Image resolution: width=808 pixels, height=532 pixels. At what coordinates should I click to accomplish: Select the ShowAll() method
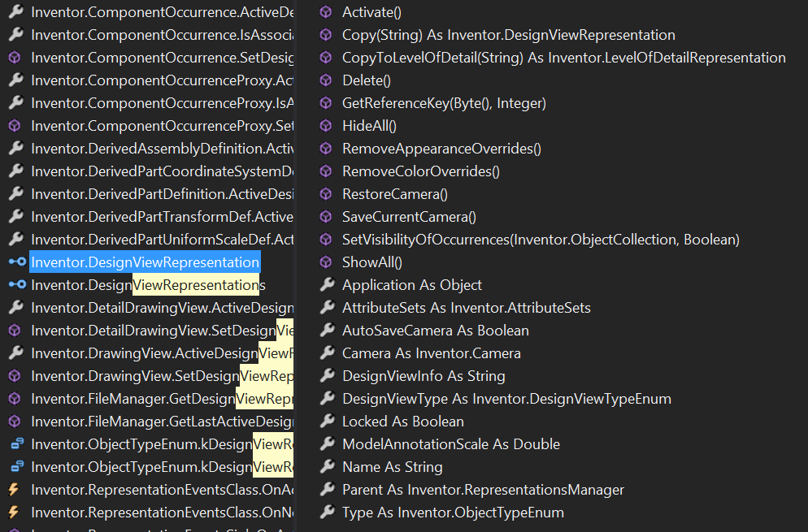[x=372, y=262]
